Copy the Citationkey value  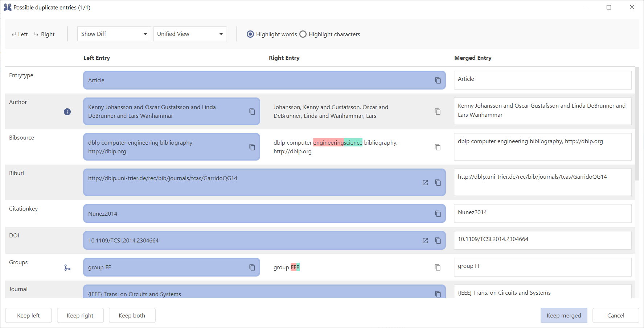(x=438, y=214)
